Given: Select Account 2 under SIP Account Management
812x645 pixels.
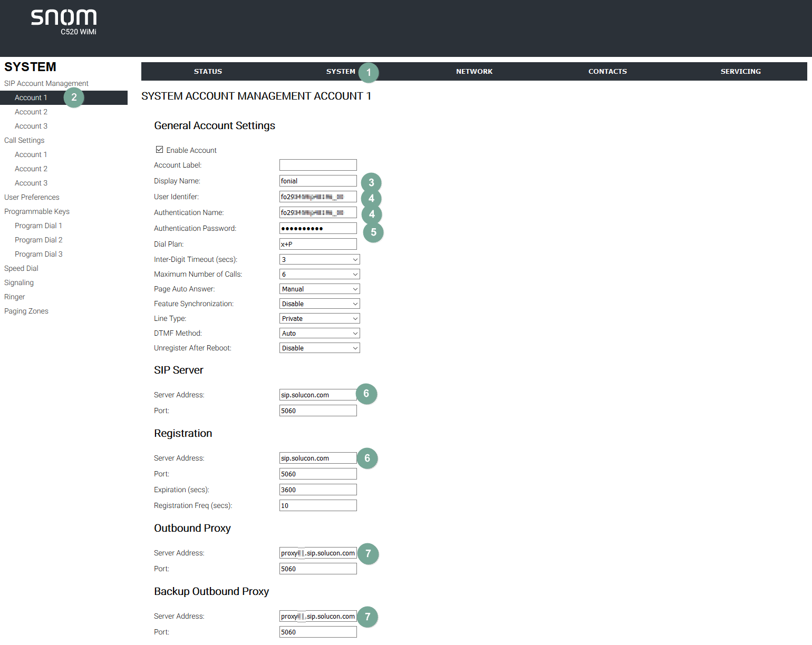Looking at the screenshot, I should pos(31,112).
